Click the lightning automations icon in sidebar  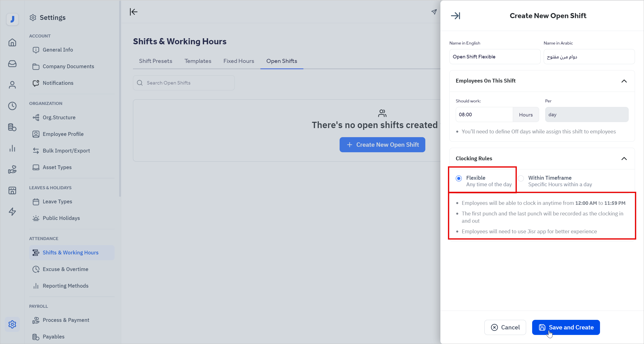tap(12, 212)
